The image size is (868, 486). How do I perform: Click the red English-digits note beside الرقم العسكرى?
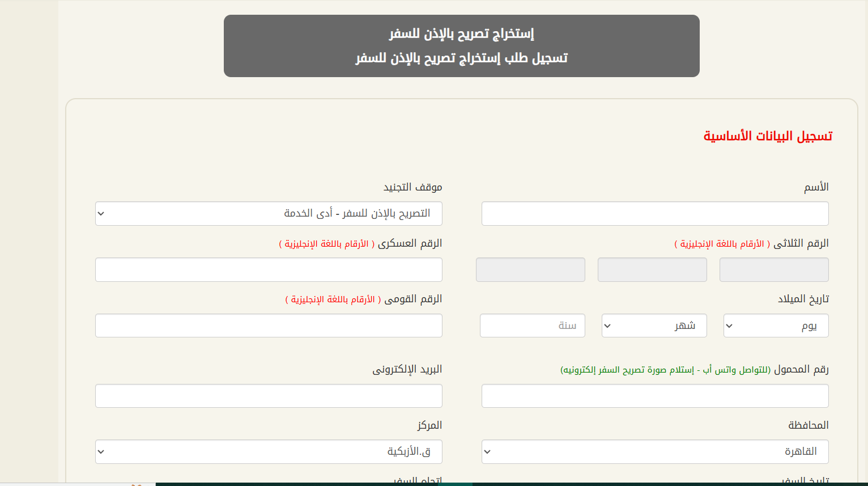coord(326,244)
